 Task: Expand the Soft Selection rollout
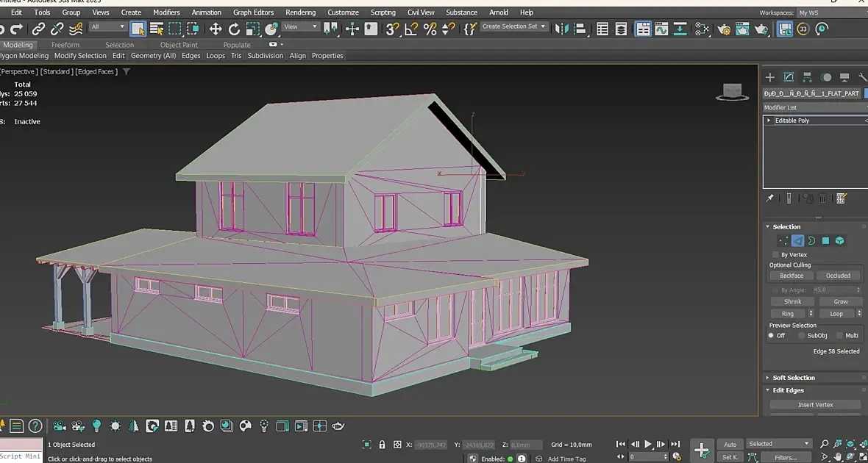[794, 378]
